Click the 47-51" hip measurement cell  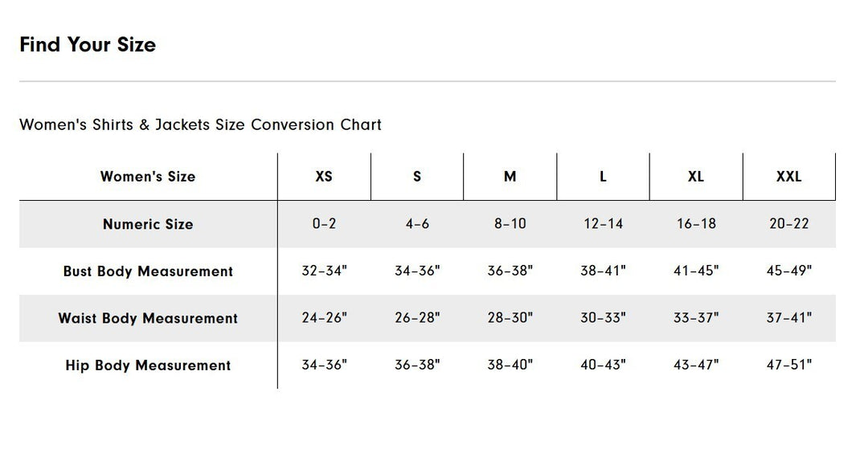pos(789,365)
